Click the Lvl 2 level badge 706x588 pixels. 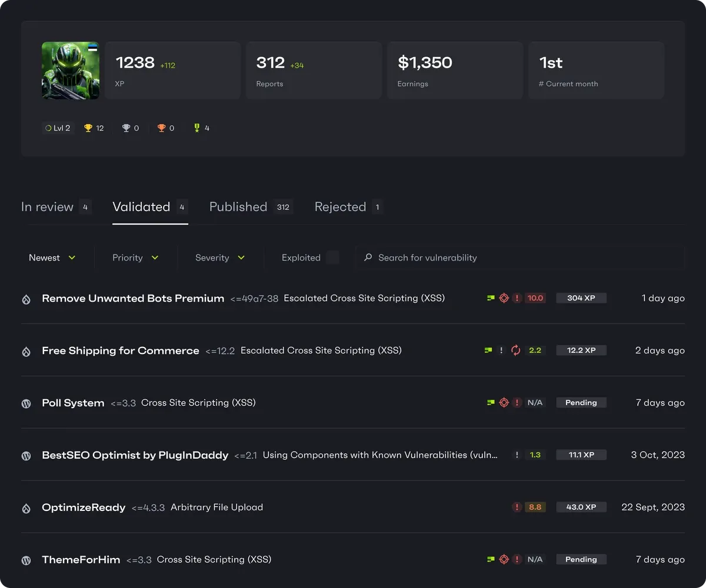[58, 128]
